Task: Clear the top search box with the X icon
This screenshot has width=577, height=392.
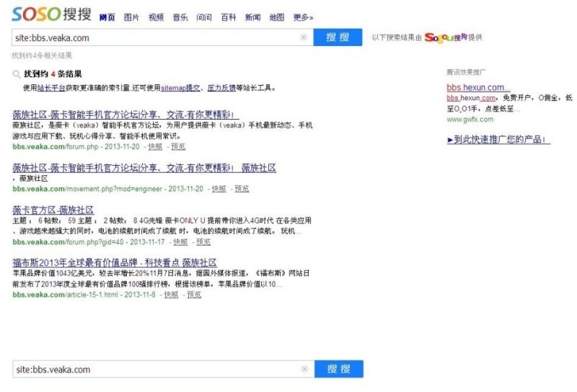Action: [x=304, y=37]
